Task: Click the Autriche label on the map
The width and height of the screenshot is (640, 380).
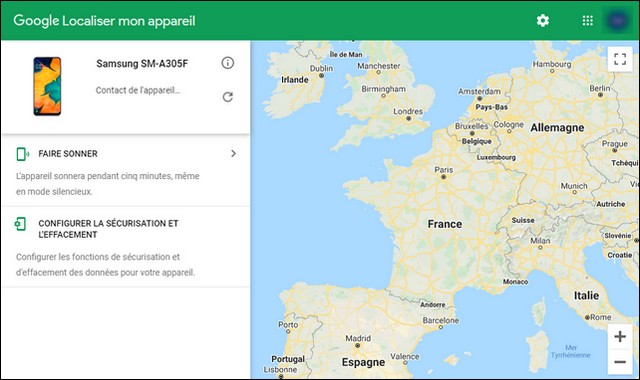Action: [611, 204]
